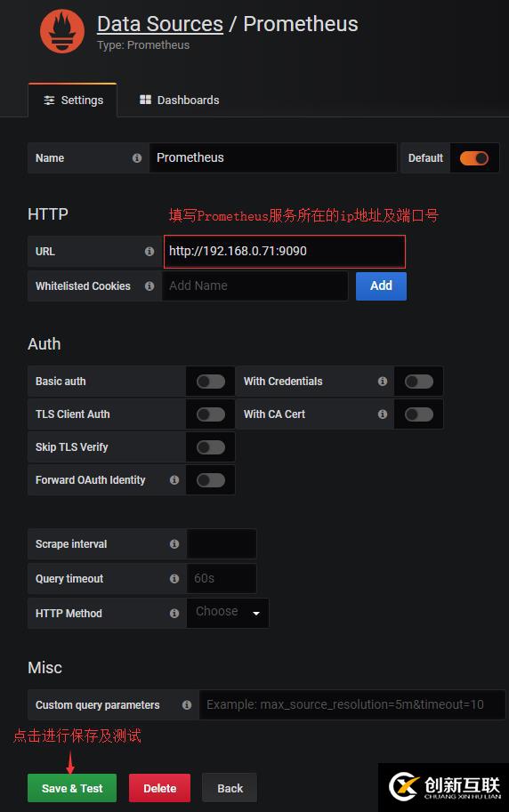Click the Forward OAuth Identity info icon
The image size is (509, 812).
point(174,480)
